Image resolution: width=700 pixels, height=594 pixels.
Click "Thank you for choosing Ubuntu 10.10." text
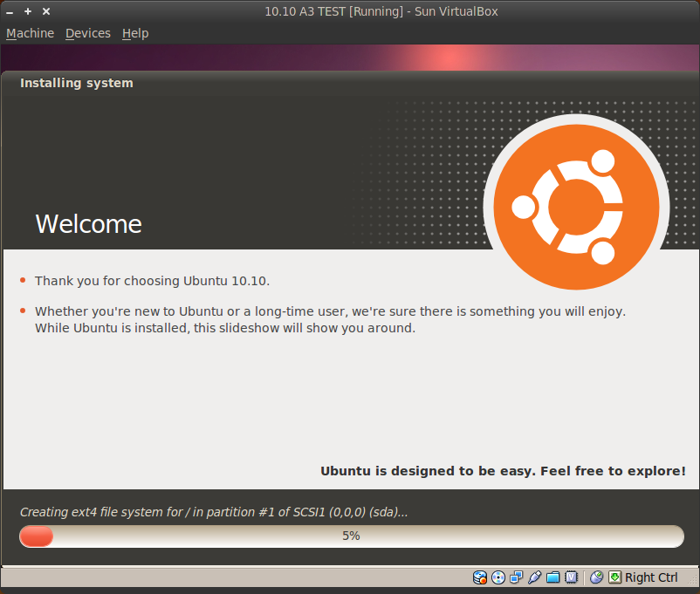pos(152,281)
